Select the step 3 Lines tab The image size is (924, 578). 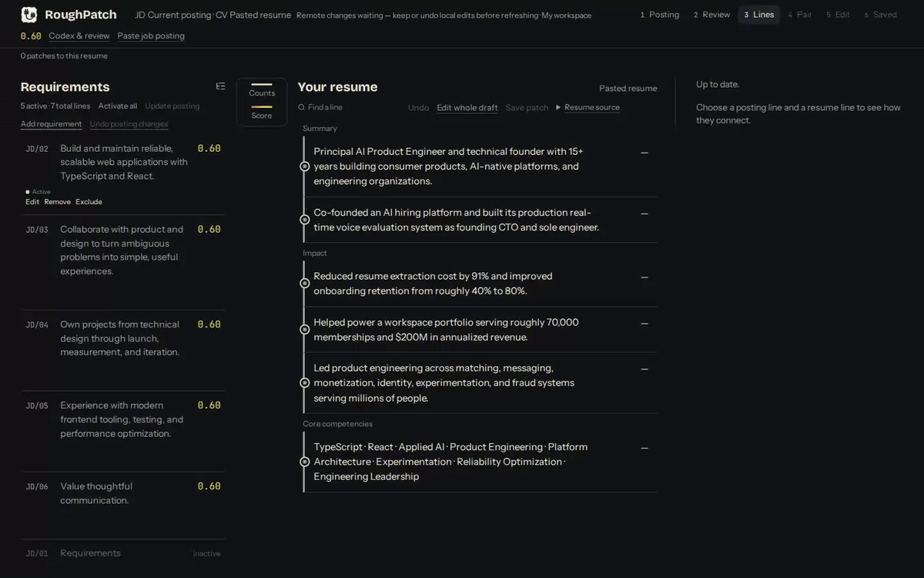[x=759, y=15]
